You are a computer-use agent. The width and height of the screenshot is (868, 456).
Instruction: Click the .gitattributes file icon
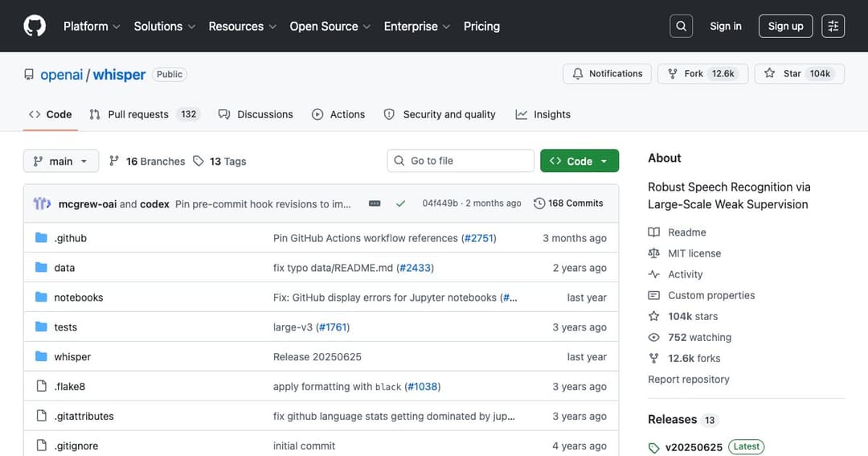coord(41,416)
